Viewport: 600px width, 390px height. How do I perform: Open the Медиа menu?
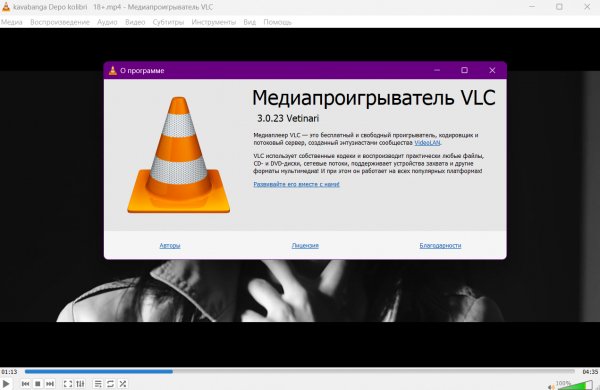click(x=11, y=22)
